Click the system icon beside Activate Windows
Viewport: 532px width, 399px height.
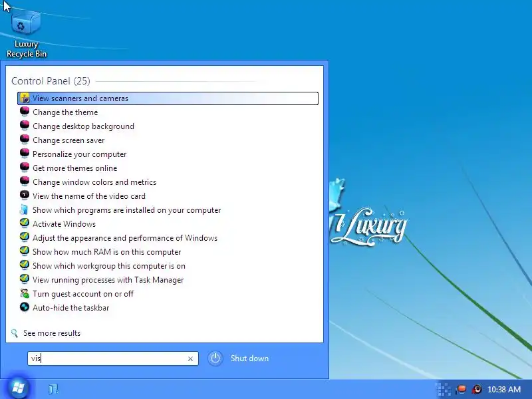25,223
